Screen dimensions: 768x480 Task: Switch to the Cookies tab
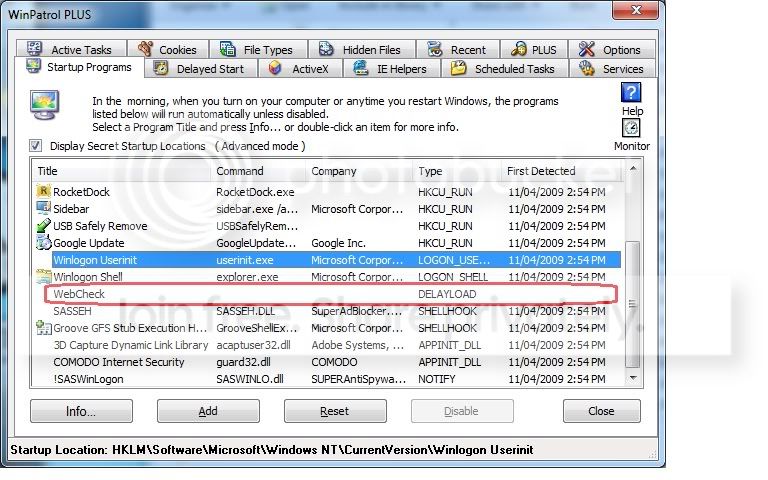click(168, 49)
